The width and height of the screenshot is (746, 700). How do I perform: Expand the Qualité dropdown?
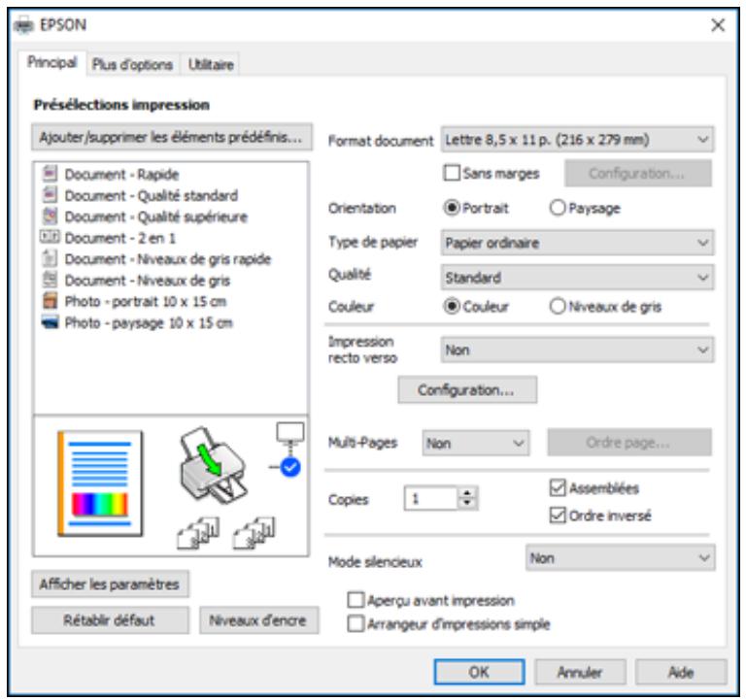(x=577, y=278)
